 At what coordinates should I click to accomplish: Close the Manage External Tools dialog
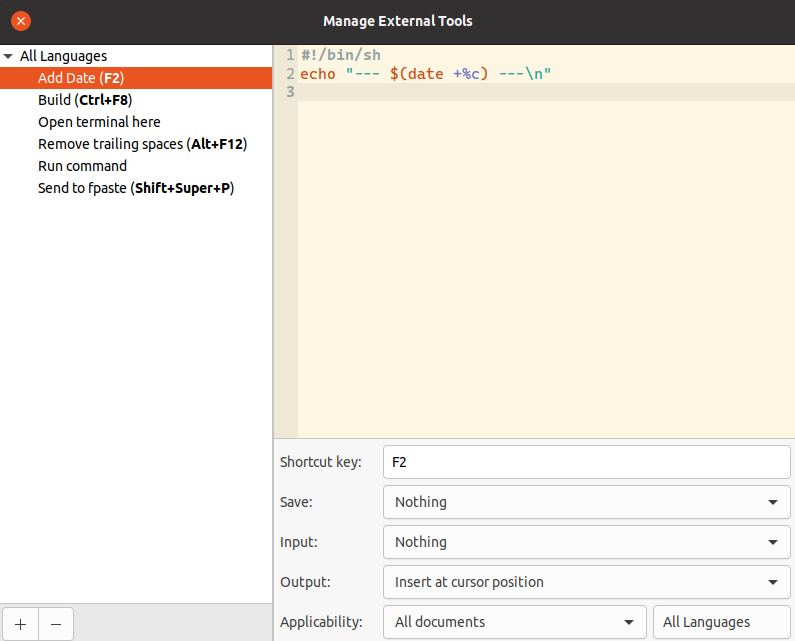(x=21, y=21)
